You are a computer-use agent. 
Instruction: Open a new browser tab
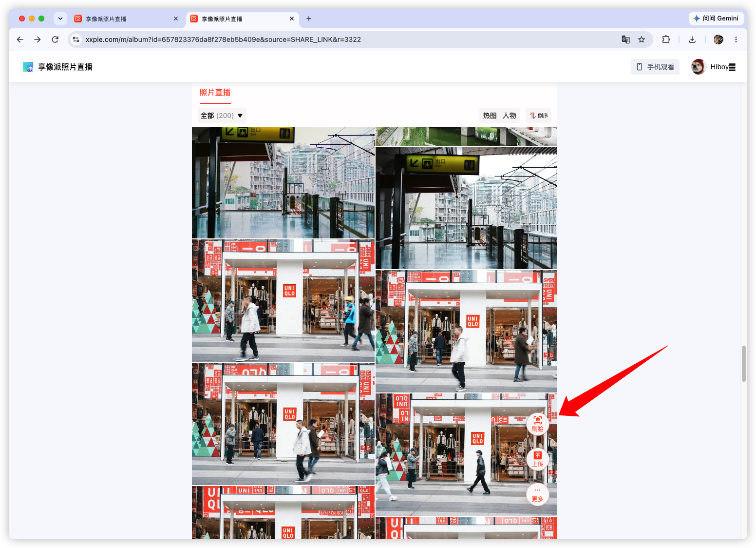coord(309,19)
